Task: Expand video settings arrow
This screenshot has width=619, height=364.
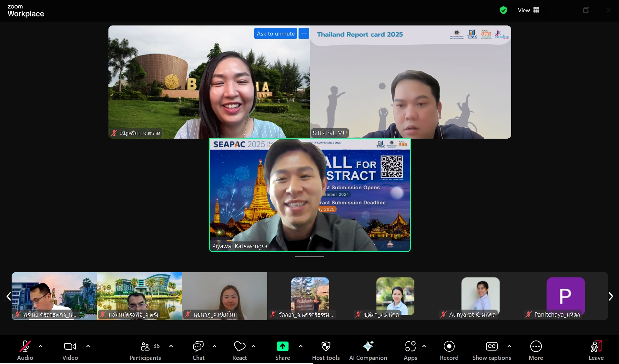Action: pos(88,346)
